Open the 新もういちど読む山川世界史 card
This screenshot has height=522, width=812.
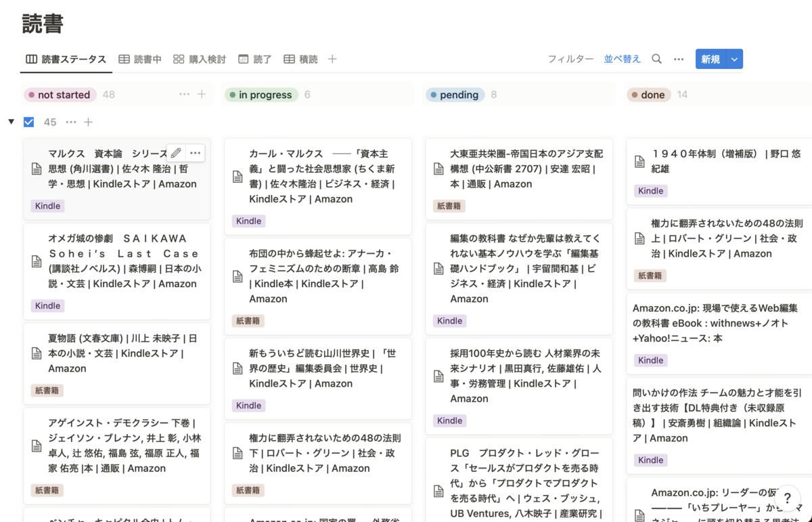(x=318, y=378)
